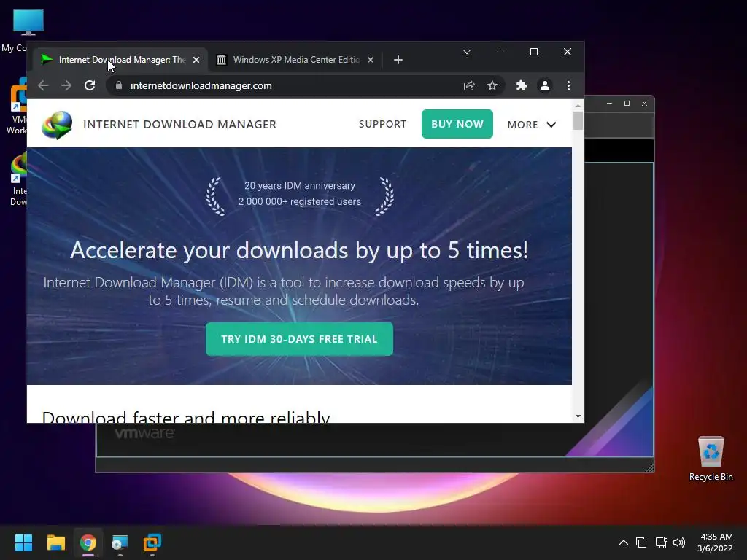Click the Chrome taskbar icon
This screenshot has width=747, height=560.
[x=88, y=542]
